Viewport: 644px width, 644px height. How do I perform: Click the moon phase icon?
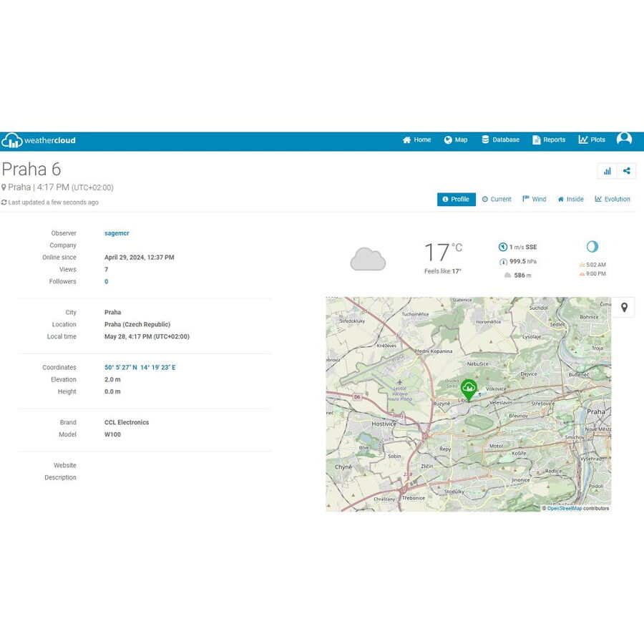click(592, 247)
